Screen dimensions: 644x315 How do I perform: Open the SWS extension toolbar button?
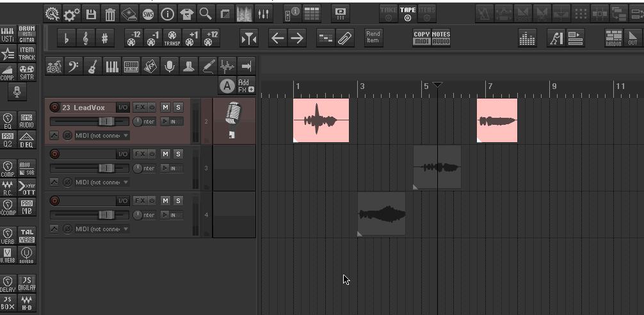tap(149, 14)
